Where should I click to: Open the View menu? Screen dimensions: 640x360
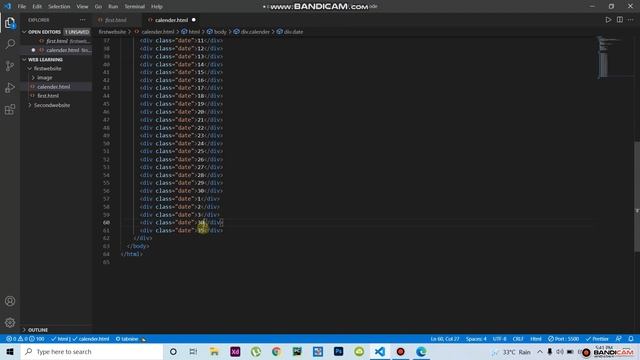82,7
